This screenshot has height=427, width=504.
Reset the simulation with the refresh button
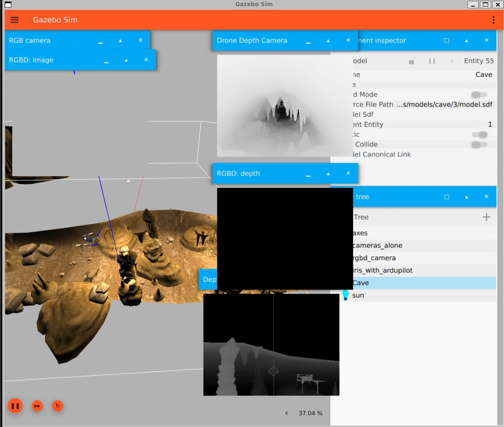point(58,406)
